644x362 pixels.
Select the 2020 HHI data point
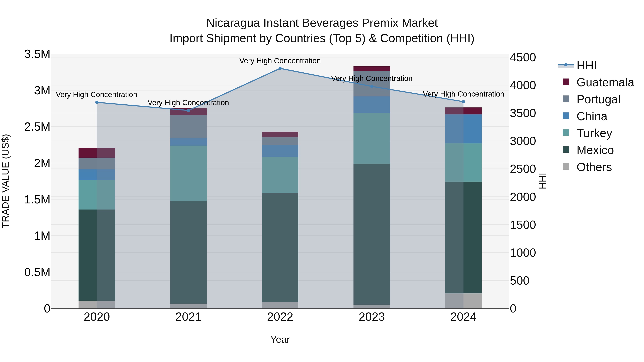pos(97,102)
